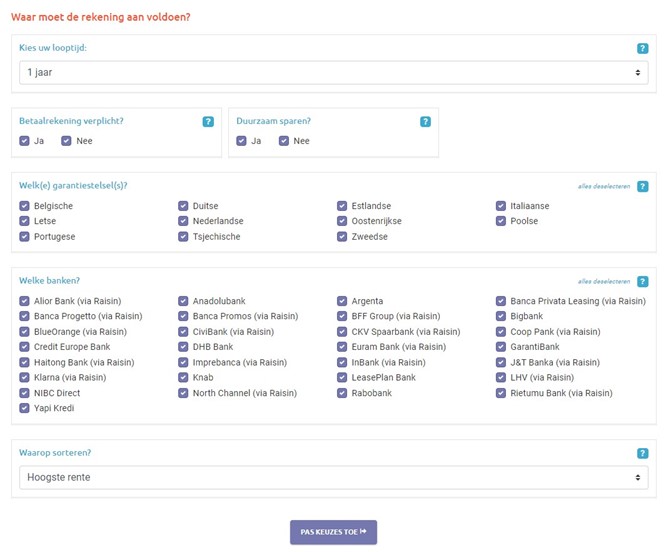The image size is (666, 552).
Task: Open help icon for Duurzaam sparen
Action: (x=425, y=122)
